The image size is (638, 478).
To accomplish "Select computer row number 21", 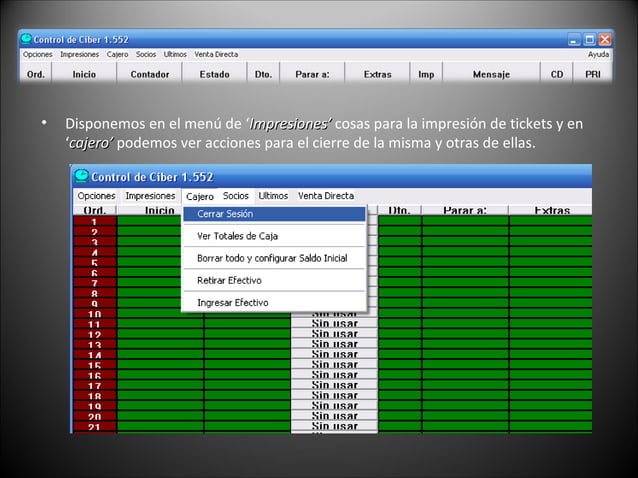I will click(x=94, y=426).
